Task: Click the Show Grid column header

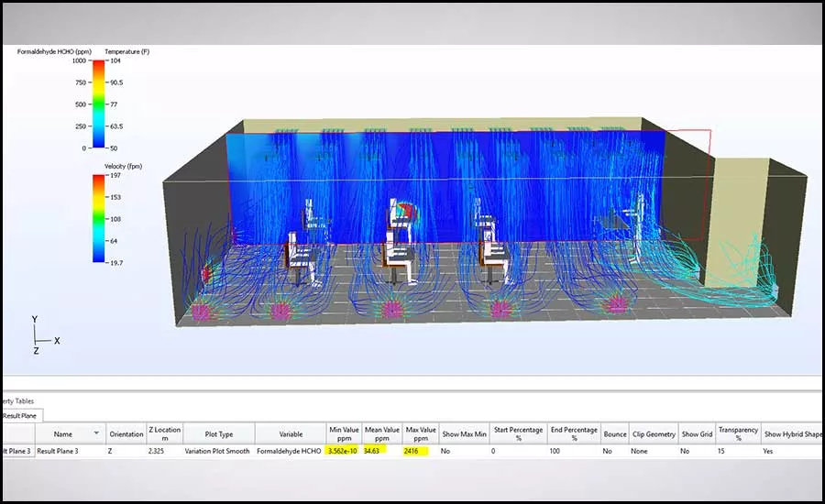Action: [x=698, y=434]
